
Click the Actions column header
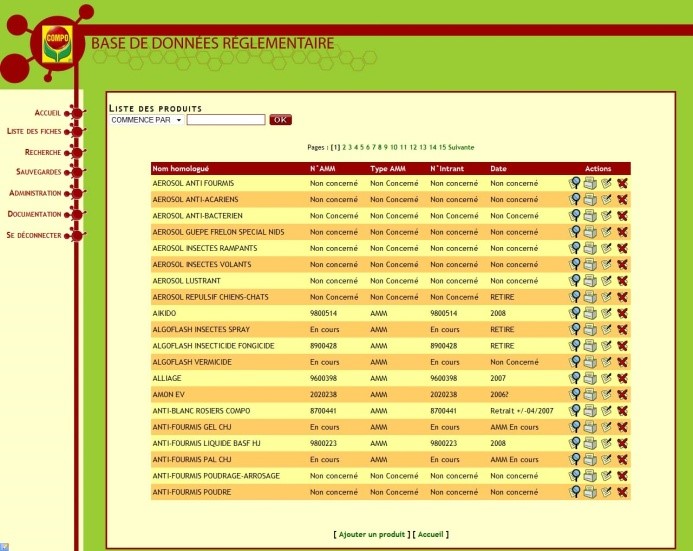point(598,168)
